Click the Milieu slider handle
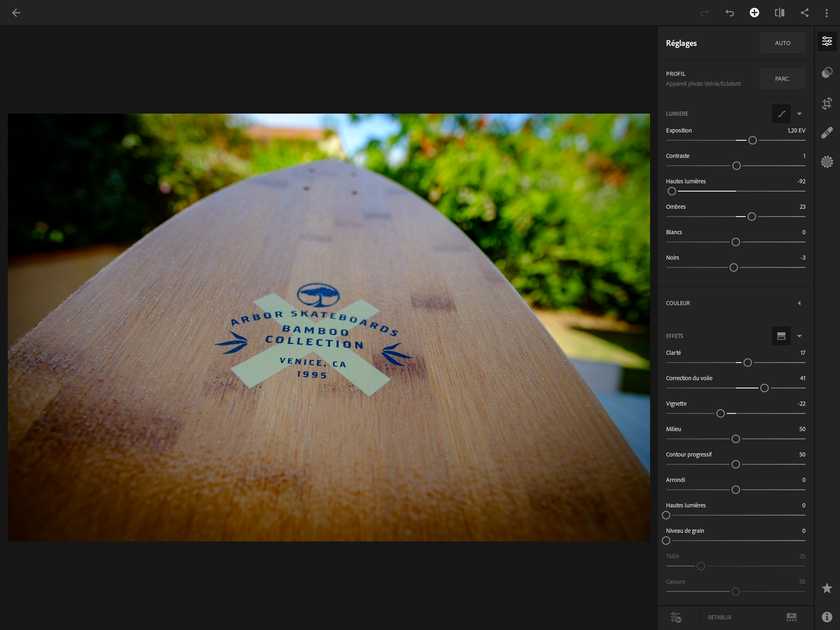Viewport: 840px width, 630px height. click(x=736, y=439)
